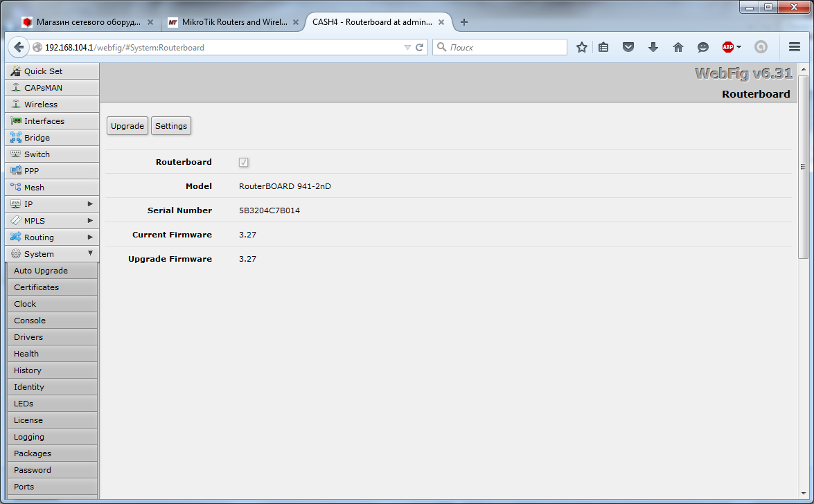Go to the Firefox home icon
The image size is (814, 504).
pyautogui.click(x=678, y=47)
